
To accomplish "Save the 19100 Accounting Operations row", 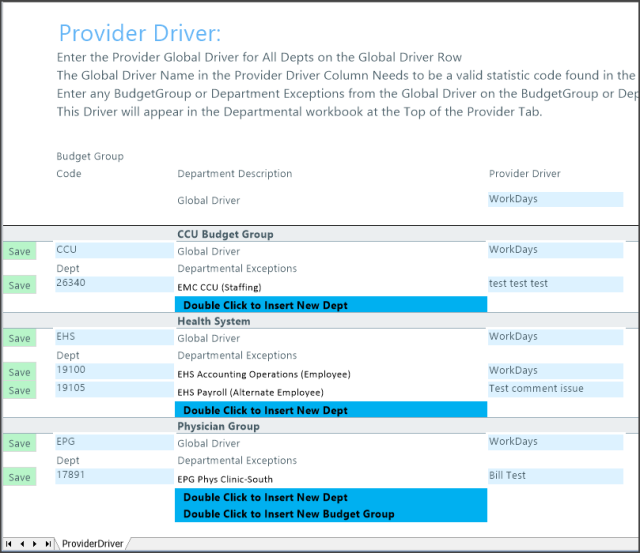I will [19, 372].
